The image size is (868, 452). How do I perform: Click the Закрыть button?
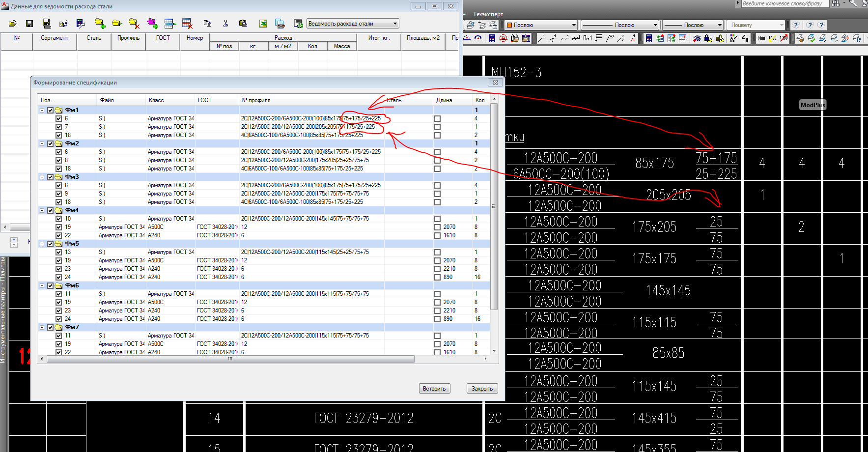click(482, 389)
